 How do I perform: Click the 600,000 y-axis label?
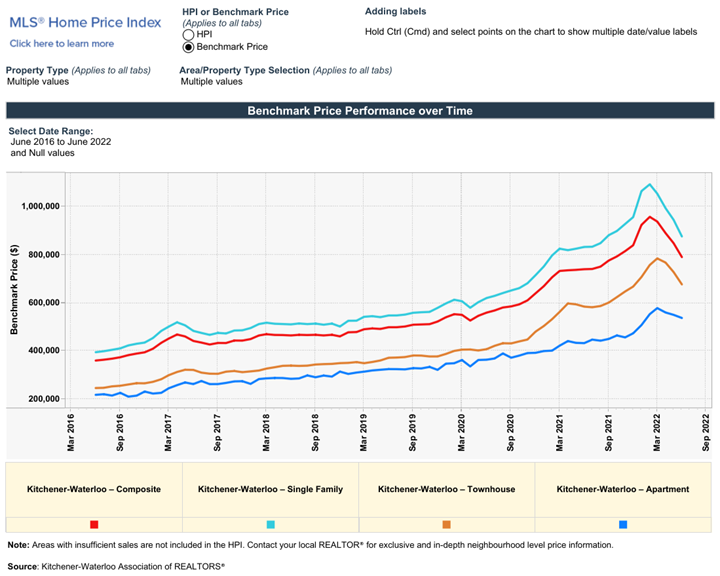pos(44,303)
